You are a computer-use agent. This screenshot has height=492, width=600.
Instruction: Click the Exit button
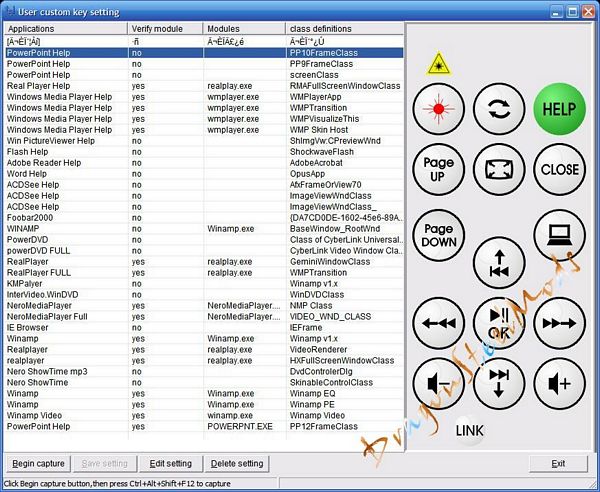click(x=558, y=463)
